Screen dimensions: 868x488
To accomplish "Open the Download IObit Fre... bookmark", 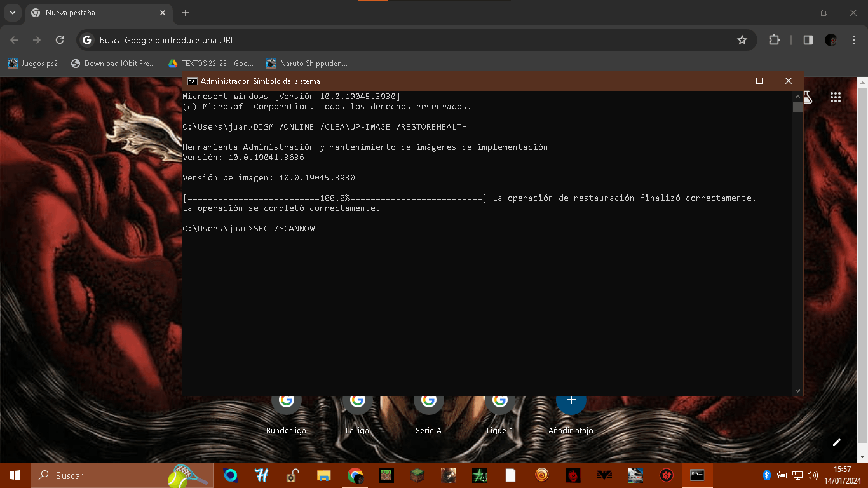I will pos(113,64).
